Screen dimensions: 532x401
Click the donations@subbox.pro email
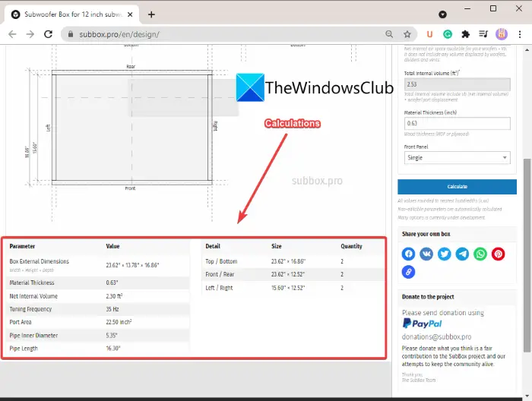click(436, 337)
